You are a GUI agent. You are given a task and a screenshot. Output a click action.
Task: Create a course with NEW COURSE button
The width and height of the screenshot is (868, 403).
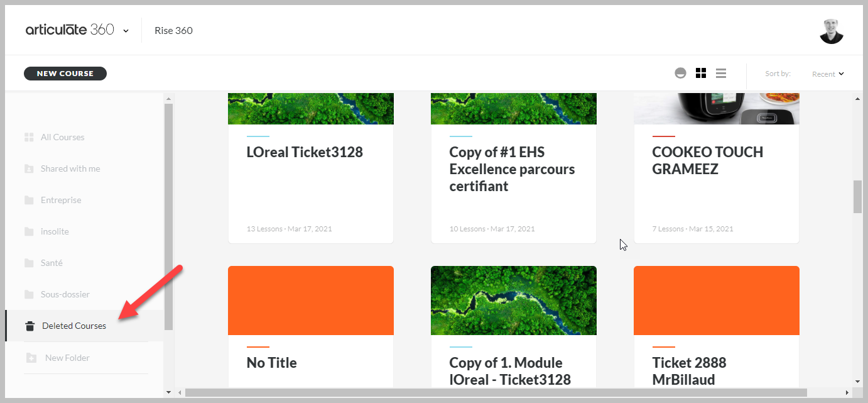pos(65,74)
